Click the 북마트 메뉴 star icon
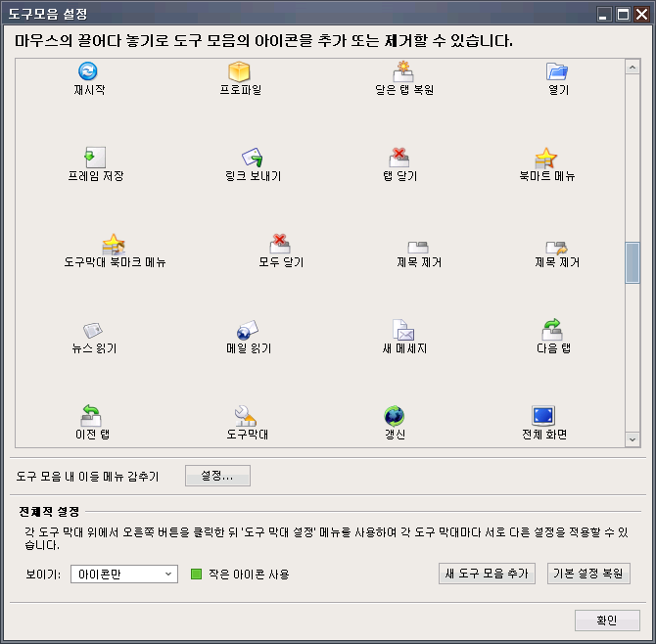The width and height of the screenshot is (656, 644). (x=546, y=158)
